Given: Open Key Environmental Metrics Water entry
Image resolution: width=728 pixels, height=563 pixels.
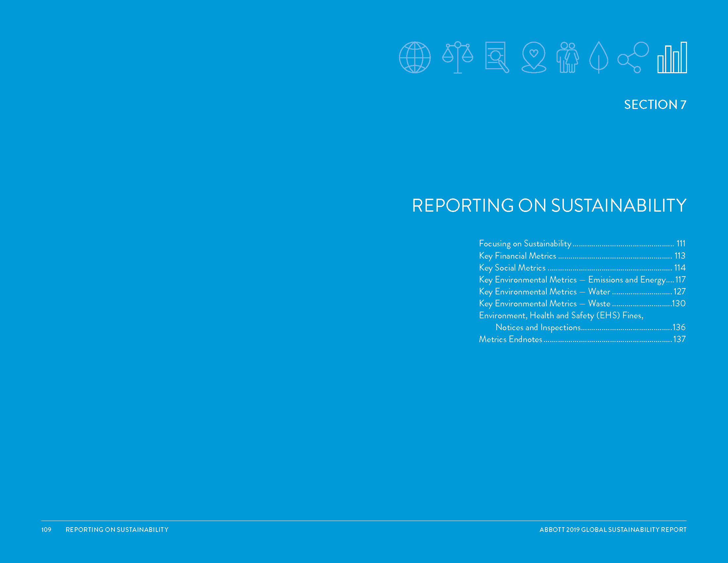Looking at the screenshot, I should tap(582, 292).
